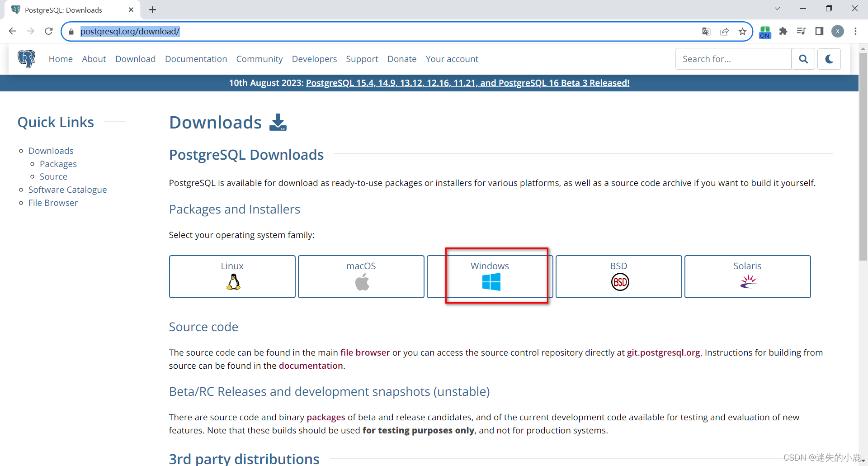
Task: Open the profile avatar
Action: tap(838, 31)
